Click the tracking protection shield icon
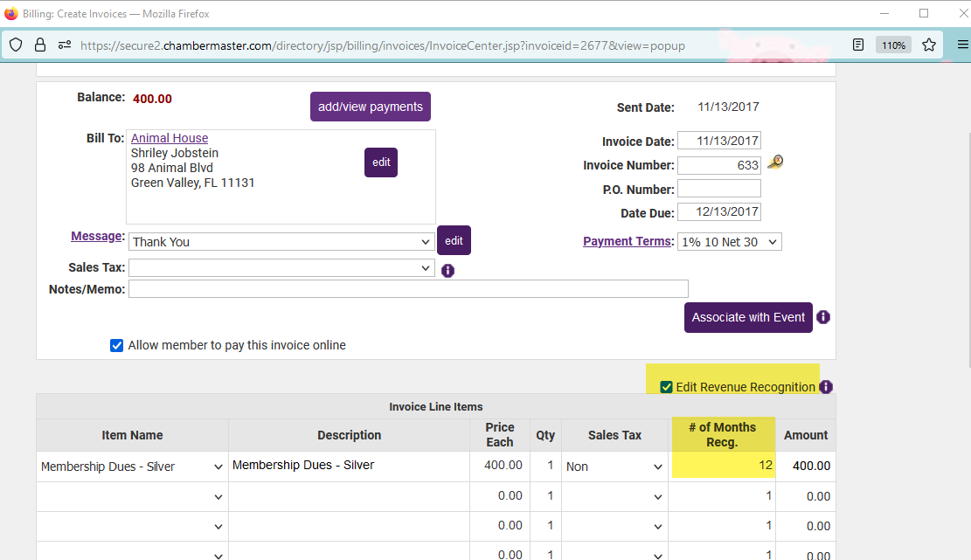971x560 pixels. click(16, 45)
